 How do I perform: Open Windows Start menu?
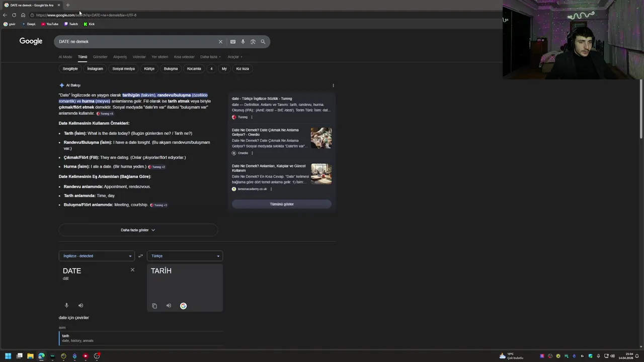[x=8, y=356]
